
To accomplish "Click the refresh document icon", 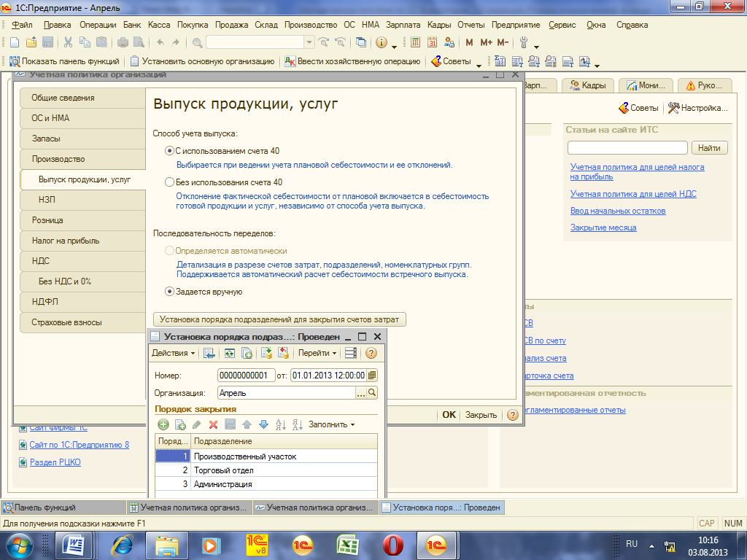I will (230, 353).
